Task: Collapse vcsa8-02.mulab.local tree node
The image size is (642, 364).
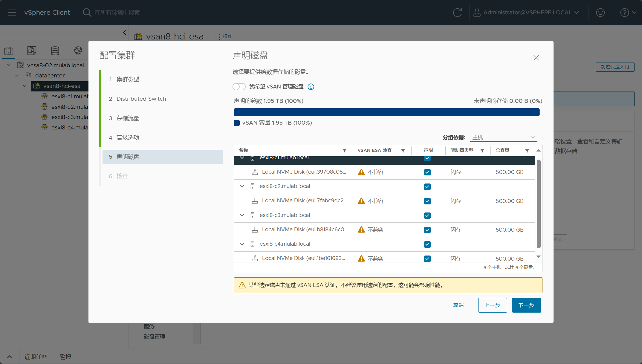Action: pyautogui.click(x=9, y=65)
